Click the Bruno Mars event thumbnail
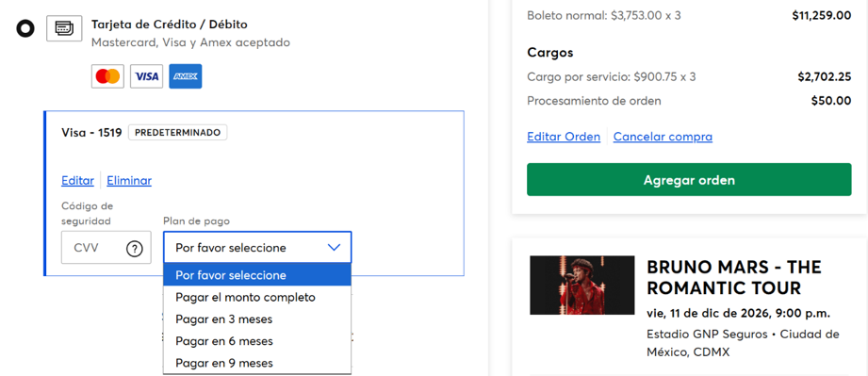868x376 pixels. pos(581,286)
